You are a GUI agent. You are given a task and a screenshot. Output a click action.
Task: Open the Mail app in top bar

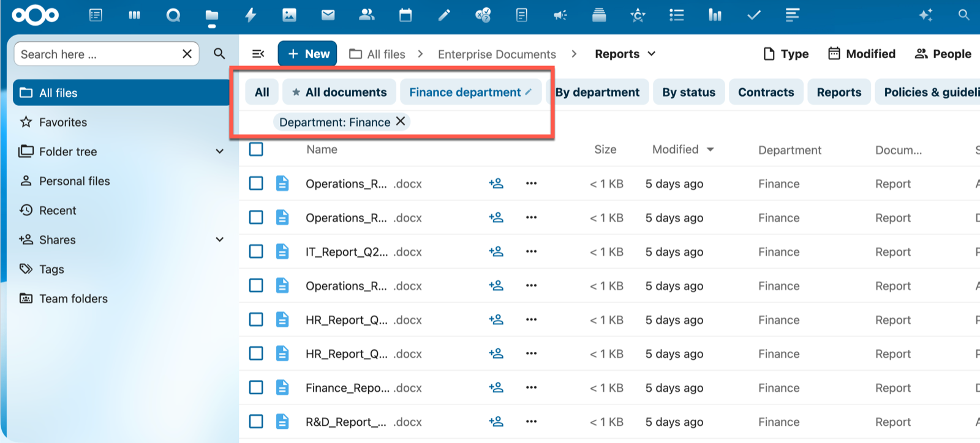[328, 15]
